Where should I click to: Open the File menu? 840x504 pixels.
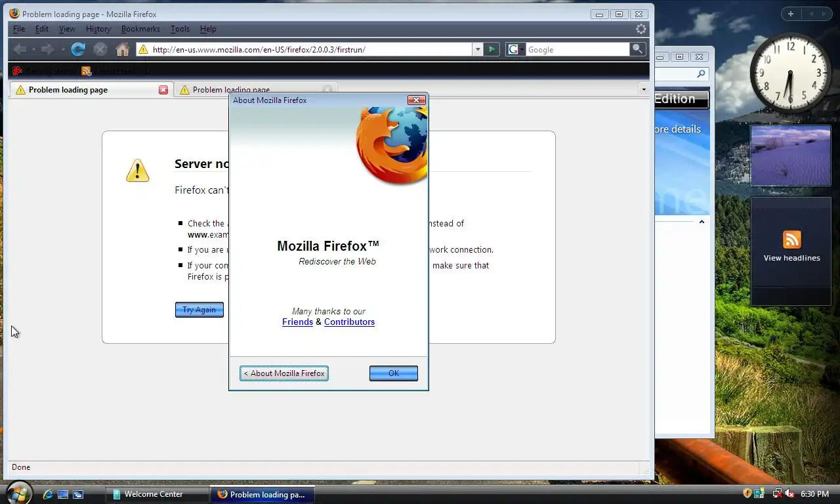[19, 29]
